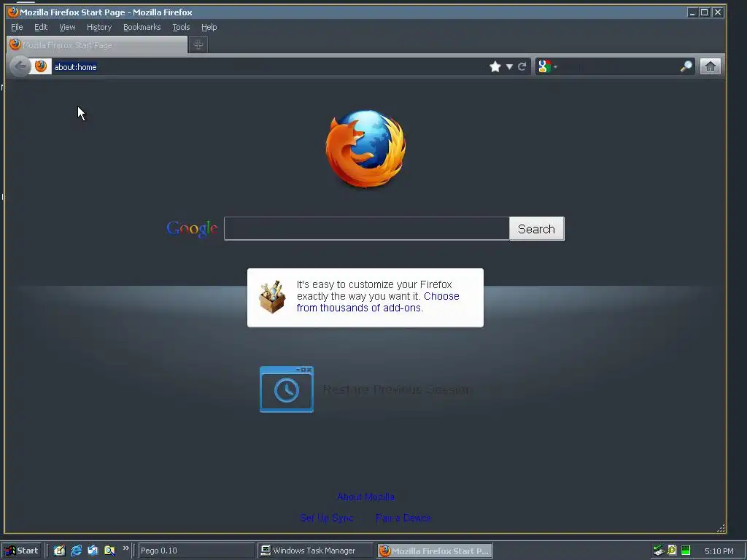
Task: Click the third quick launch icon
Action: (93, 551)
